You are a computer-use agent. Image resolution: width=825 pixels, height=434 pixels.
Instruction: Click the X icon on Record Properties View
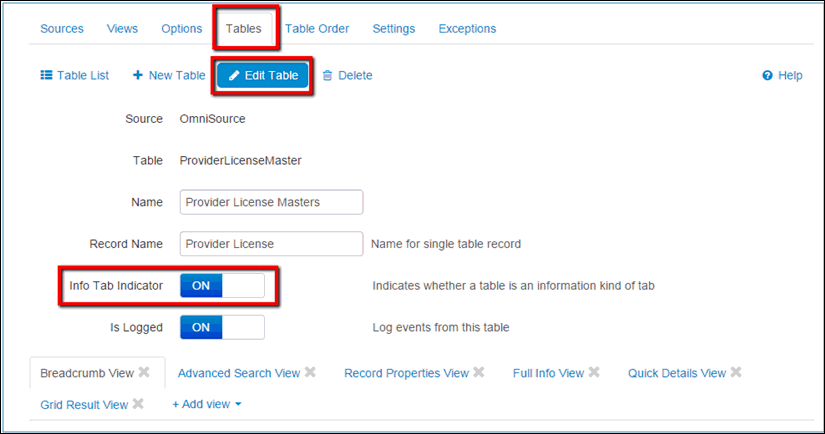[x=479, y=372]
